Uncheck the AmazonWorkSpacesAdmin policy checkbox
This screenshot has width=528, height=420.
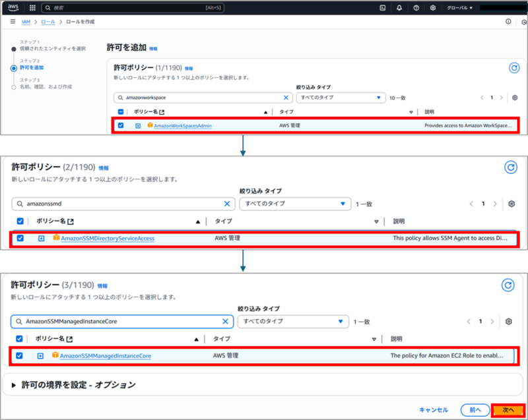(121, 125)
